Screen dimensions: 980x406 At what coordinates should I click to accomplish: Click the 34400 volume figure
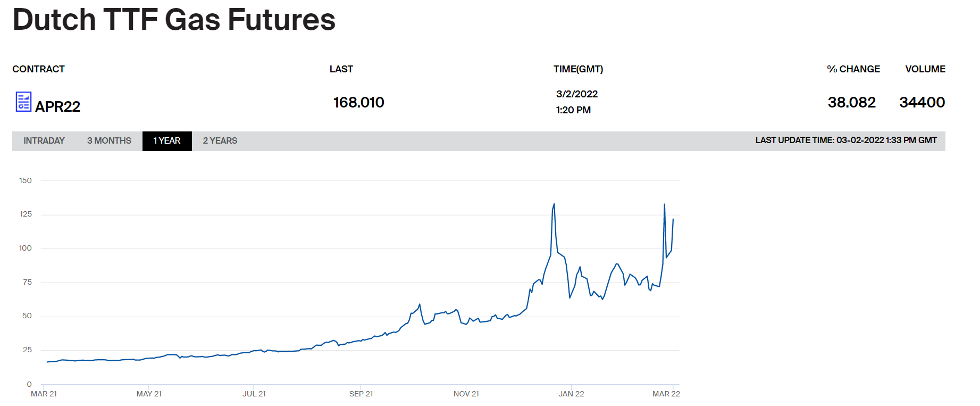point(922,103)
